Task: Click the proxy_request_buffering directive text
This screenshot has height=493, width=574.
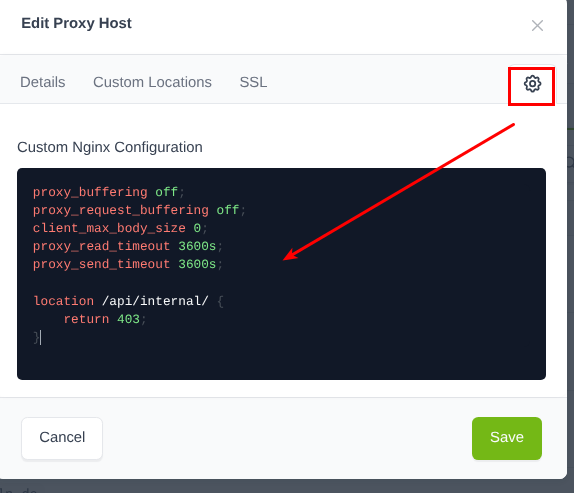Action: click(120, 210)
